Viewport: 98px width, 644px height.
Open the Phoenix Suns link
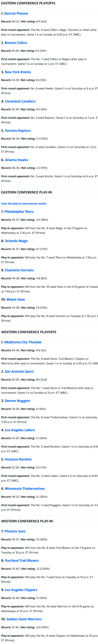pos(15,531)
